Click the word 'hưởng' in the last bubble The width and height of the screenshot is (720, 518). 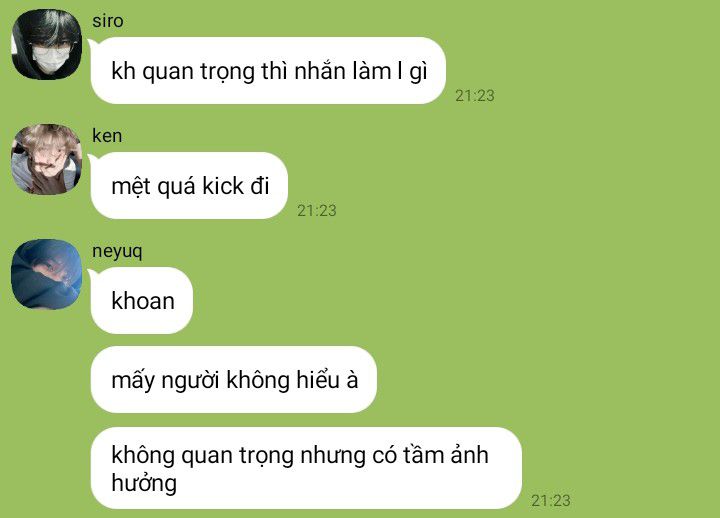pyautogui.click(x=144, y=484)
